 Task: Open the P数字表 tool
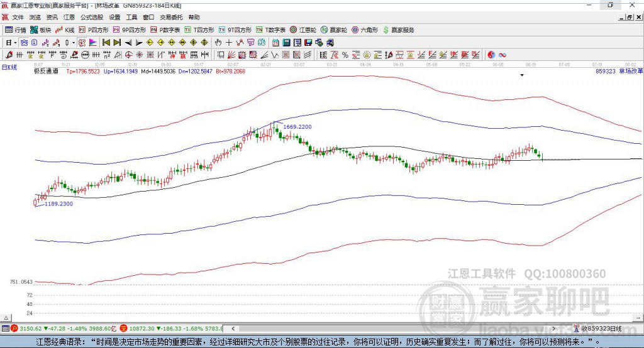(x=165, y=30)
